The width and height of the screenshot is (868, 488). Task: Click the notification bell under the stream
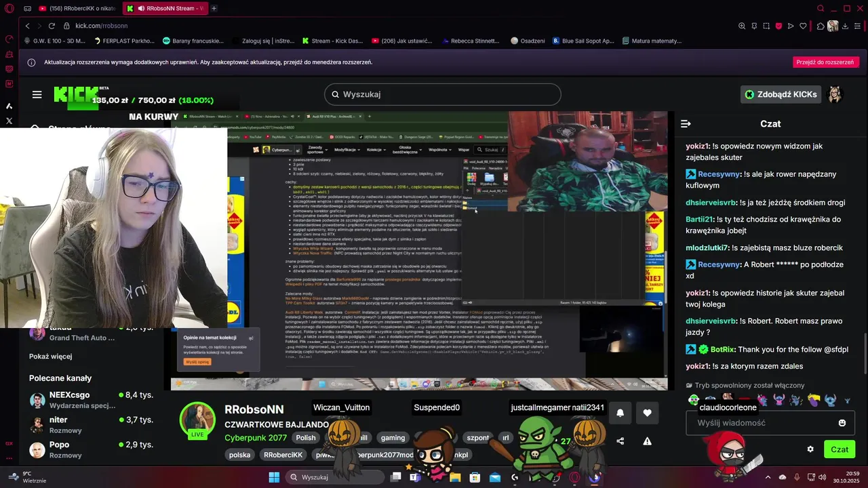(x=620, y=413)
